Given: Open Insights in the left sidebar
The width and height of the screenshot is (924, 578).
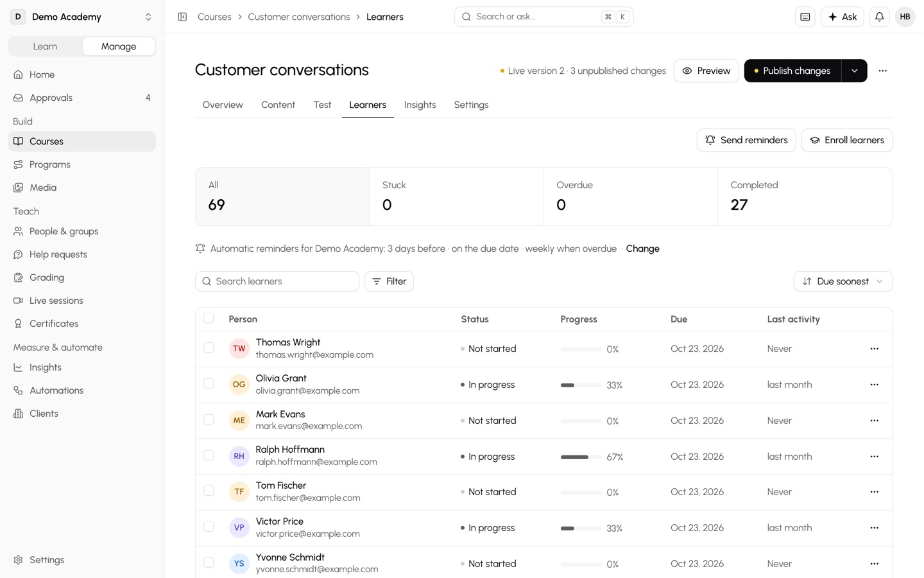Looking at the screenshot, I should click(82, 367).
